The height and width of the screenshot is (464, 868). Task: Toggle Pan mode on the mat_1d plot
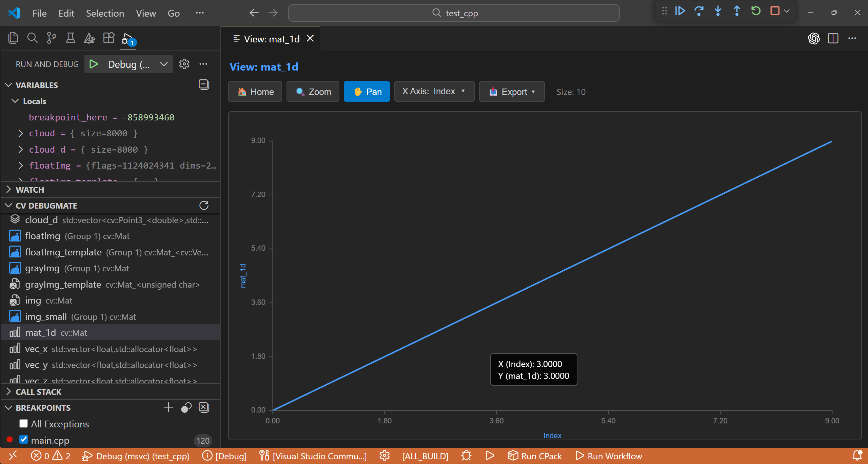point(367,92)
